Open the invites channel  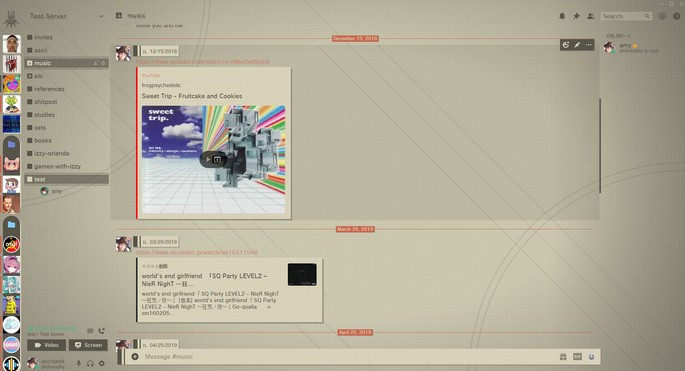click(x=66, y=37)
